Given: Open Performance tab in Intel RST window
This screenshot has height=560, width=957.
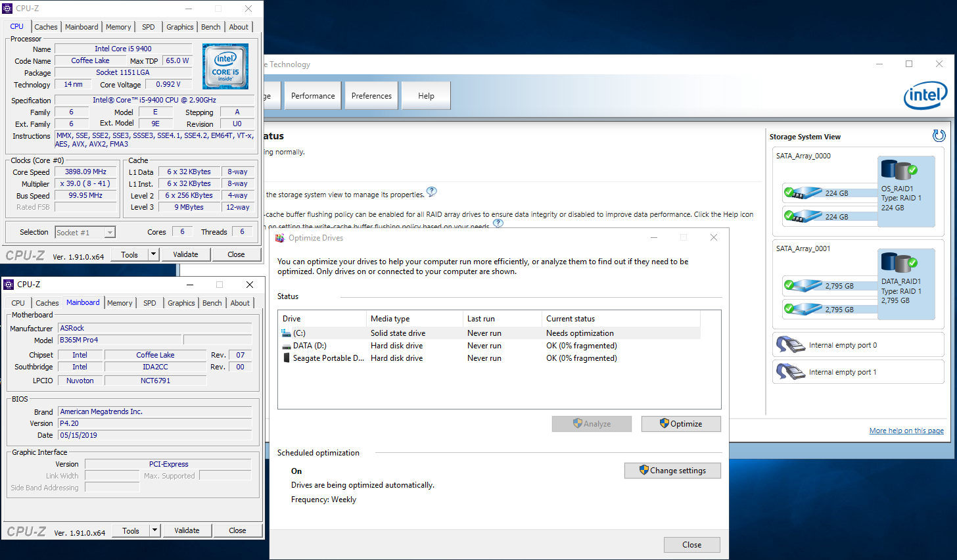Looking at the screenshot, I should (313, 96).
